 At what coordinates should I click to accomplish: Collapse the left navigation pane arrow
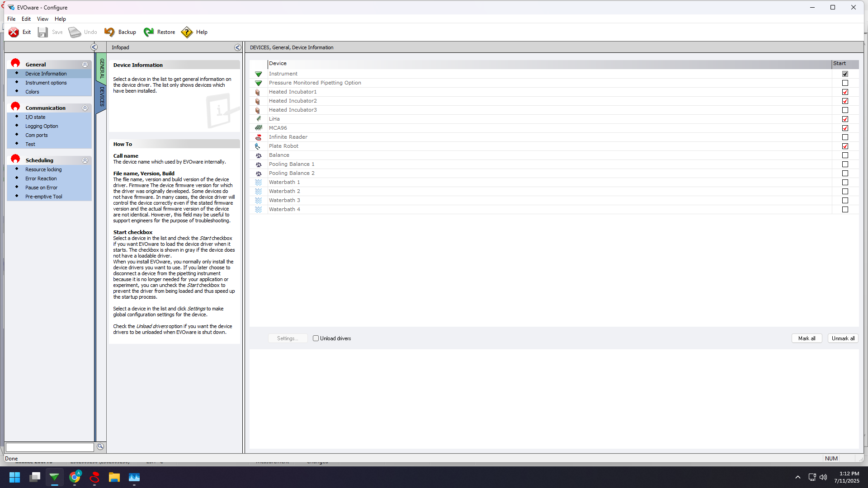94,47
